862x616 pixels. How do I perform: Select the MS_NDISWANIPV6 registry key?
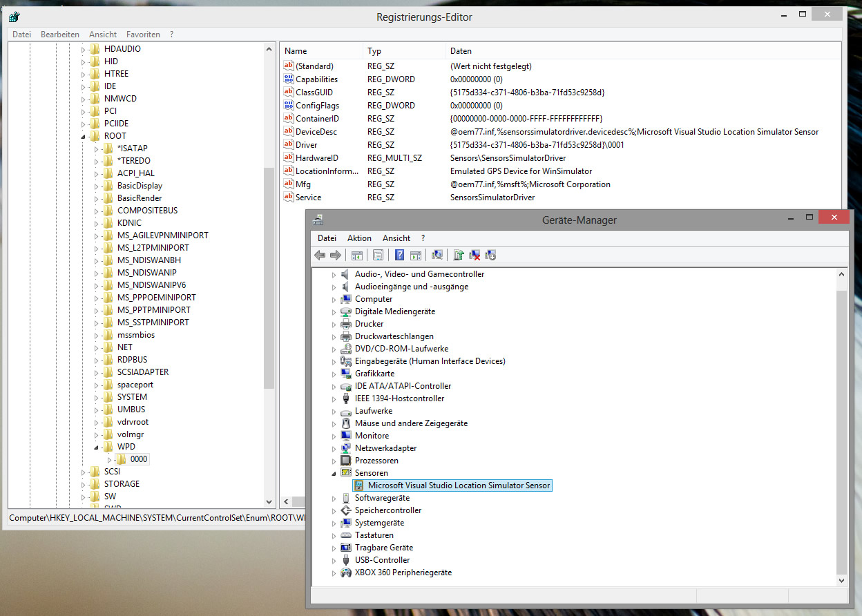click(x=151, y=285)
